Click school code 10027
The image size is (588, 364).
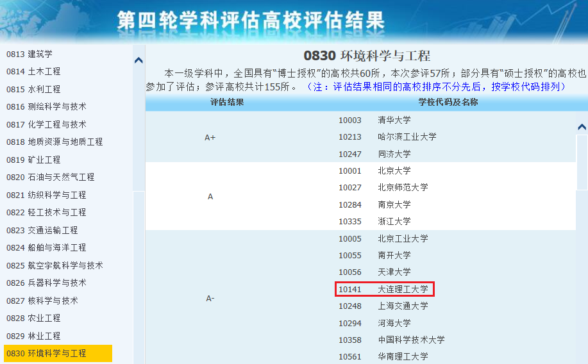(x=350, y=187)
